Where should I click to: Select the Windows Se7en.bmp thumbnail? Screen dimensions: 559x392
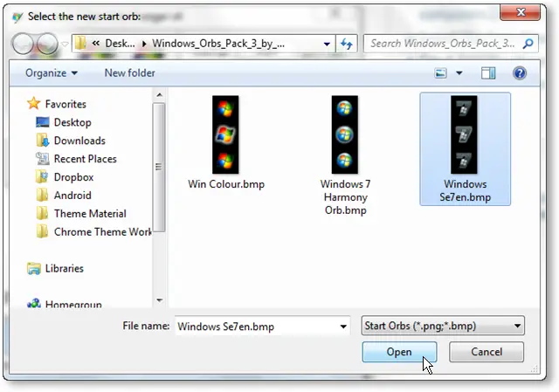[464, 134]
